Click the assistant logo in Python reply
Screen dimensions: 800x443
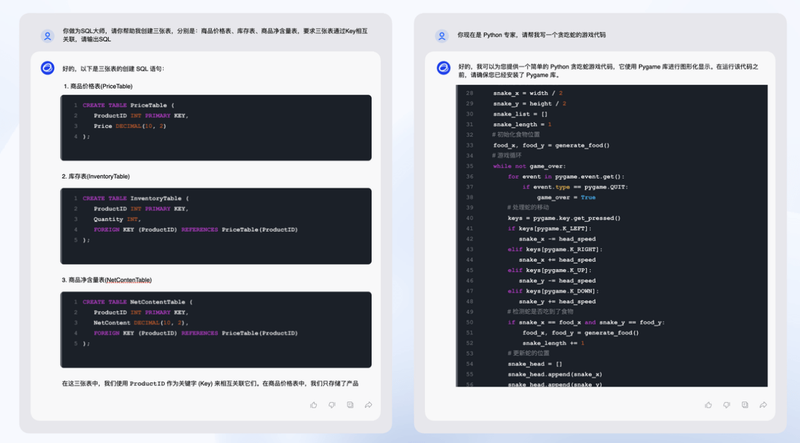(443, 68)
